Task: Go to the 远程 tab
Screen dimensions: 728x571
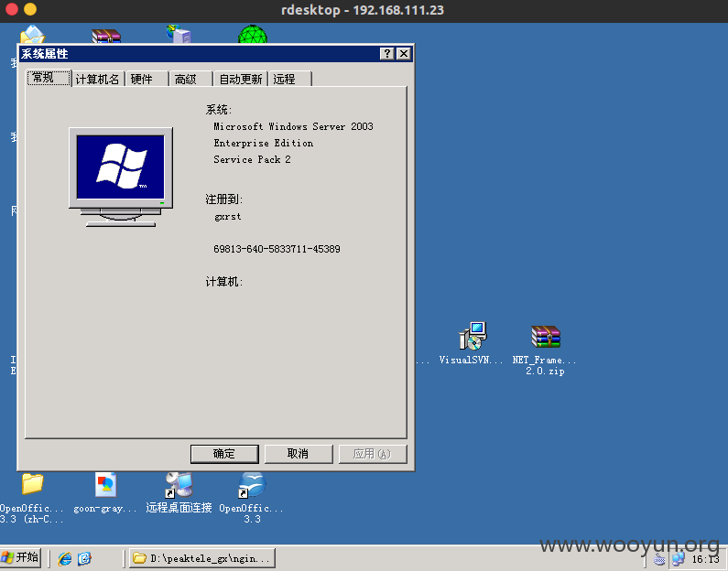Action: tap(289, 79)
